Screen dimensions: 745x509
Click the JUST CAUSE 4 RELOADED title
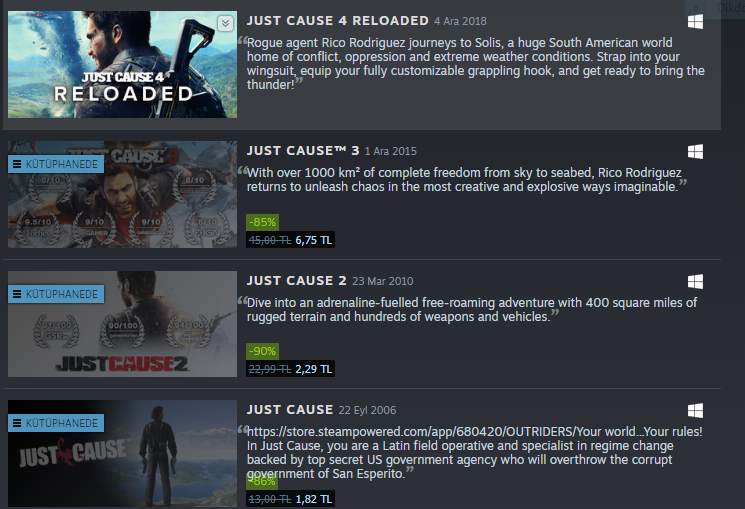[x=338, y=21]
